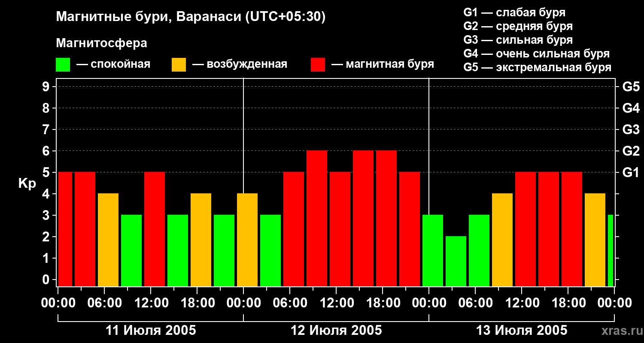The height and width of the screenshot is (343, 644).
Task: Click the Kp axis value 1
Action: click(x=47, y=258)
